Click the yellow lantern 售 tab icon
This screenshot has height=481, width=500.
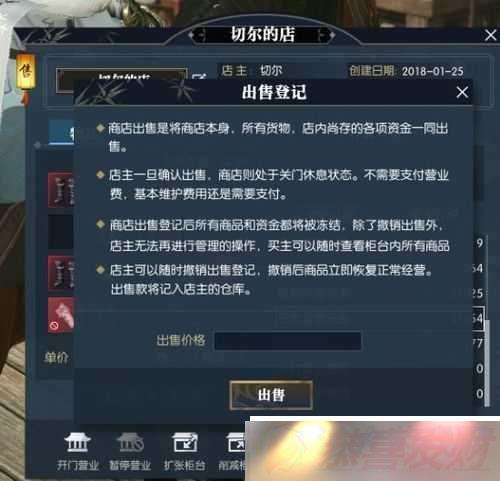click(26, 71)
